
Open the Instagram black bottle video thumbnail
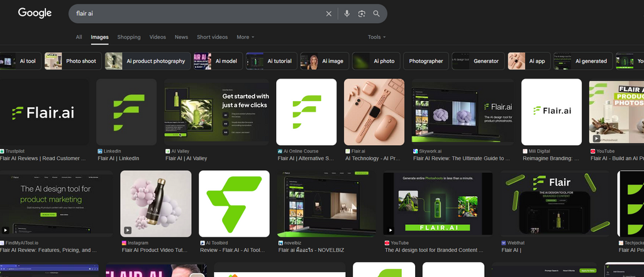(156, 204)
